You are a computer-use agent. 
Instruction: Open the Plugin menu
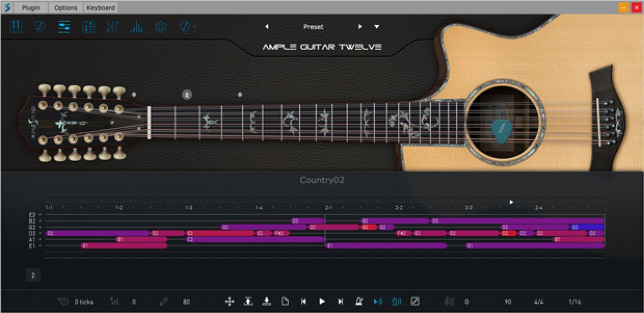click(x=31, y=7)
